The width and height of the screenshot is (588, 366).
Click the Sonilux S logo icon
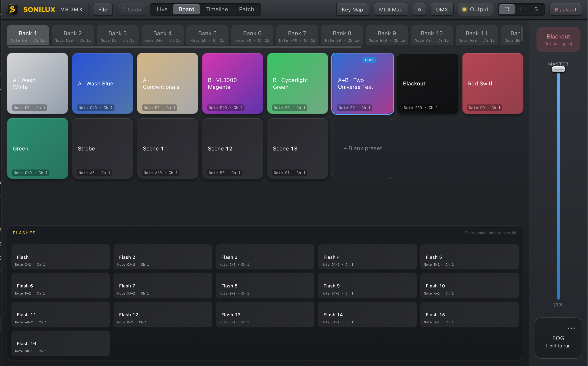coord(12,9)
